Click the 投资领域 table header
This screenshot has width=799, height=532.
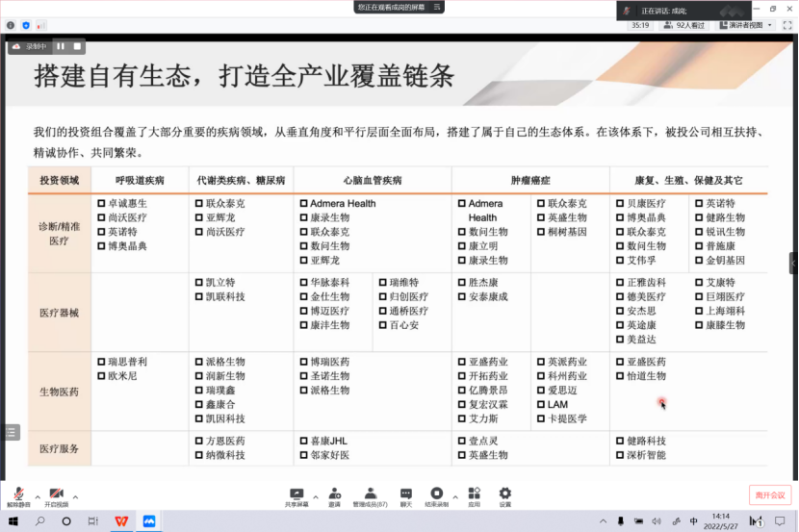(x=60, y=180)
